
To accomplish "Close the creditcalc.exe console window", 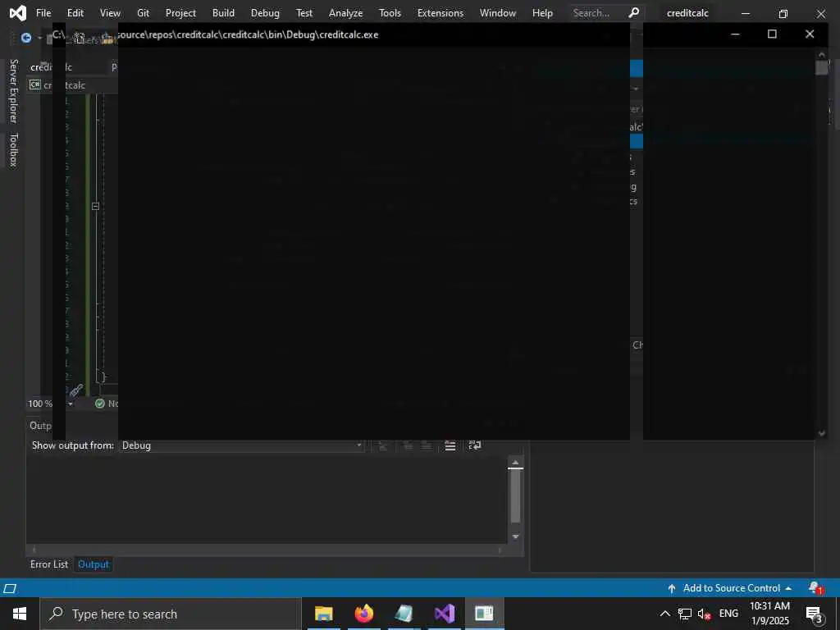I will coord(810,34).
